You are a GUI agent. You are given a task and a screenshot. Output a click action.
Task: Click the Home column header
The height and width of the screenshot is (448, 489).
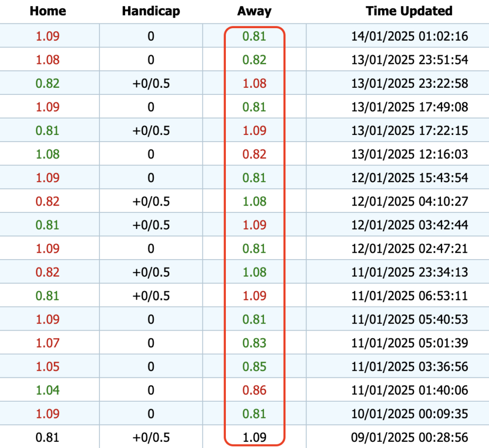click(49, 11)
